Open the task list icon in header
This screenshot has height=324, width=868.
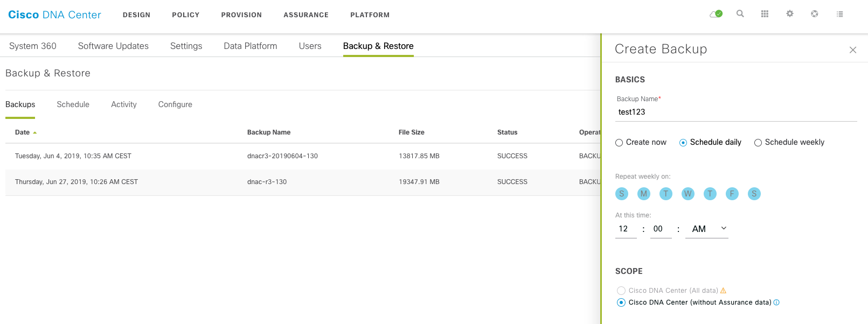[839, 14]
